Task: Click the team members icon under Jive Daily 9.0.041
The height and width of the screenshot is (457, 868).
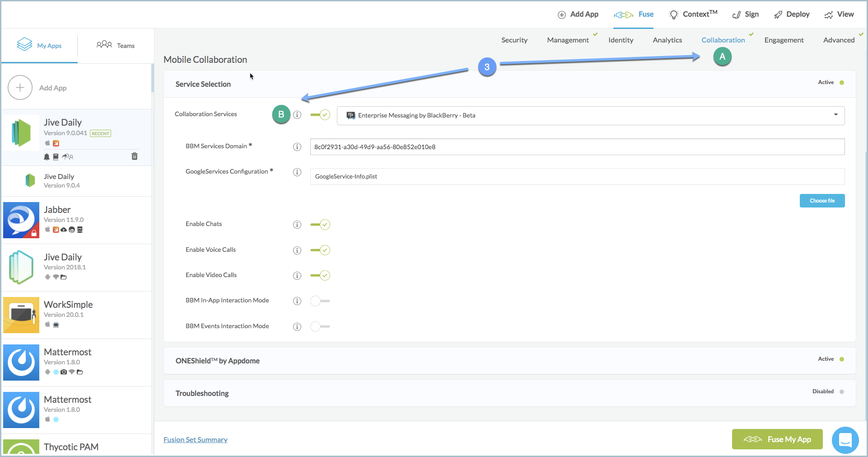Action: tap(68, 157)
